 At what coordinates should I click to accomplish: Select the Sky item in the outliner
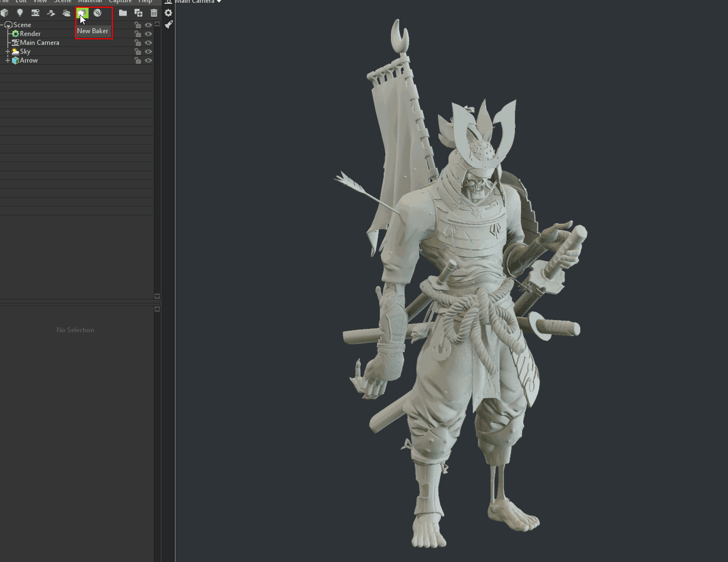click(77, 51)
